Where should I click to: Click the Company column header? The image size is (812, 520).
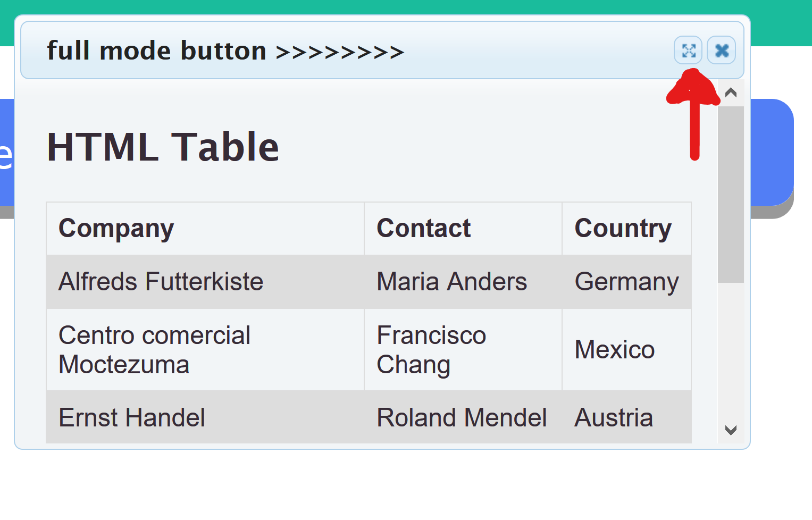pyautogui.click(x=116, y=229)
